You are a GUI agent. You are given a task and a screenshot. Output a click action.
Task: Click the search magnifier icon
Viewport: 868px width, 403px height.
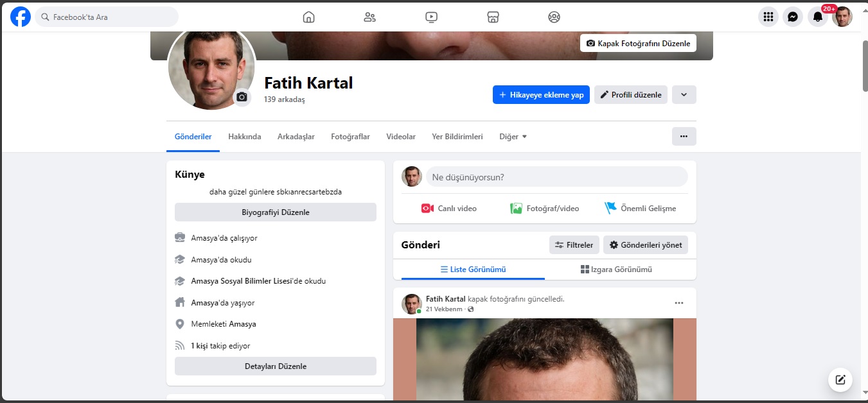[x=46, y=17]
